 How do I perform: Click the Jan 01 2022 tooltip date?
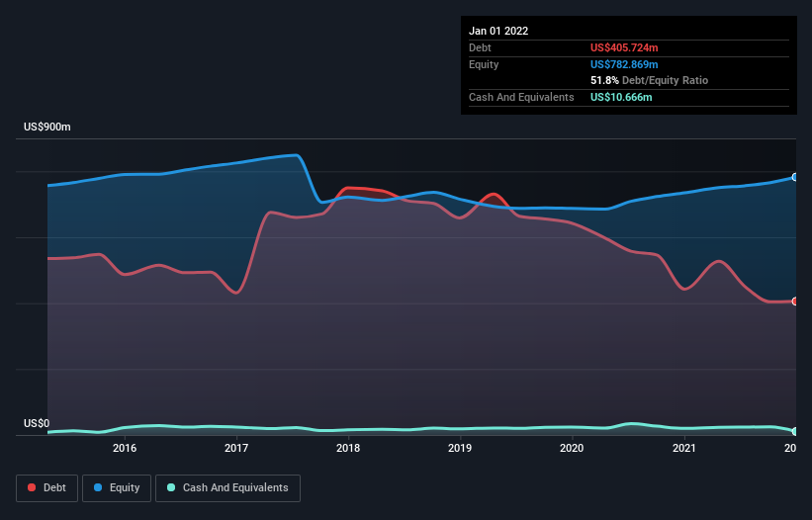point(498,31)
